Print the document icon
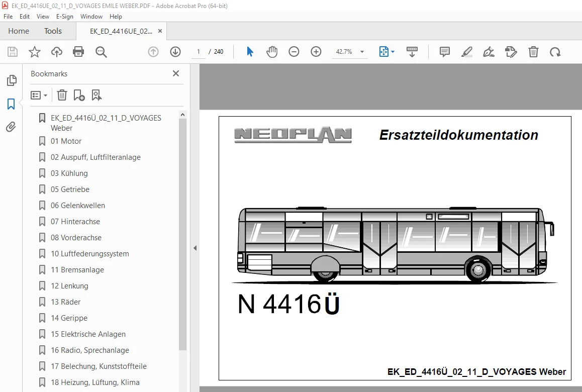582x392 pixels. 78,52
